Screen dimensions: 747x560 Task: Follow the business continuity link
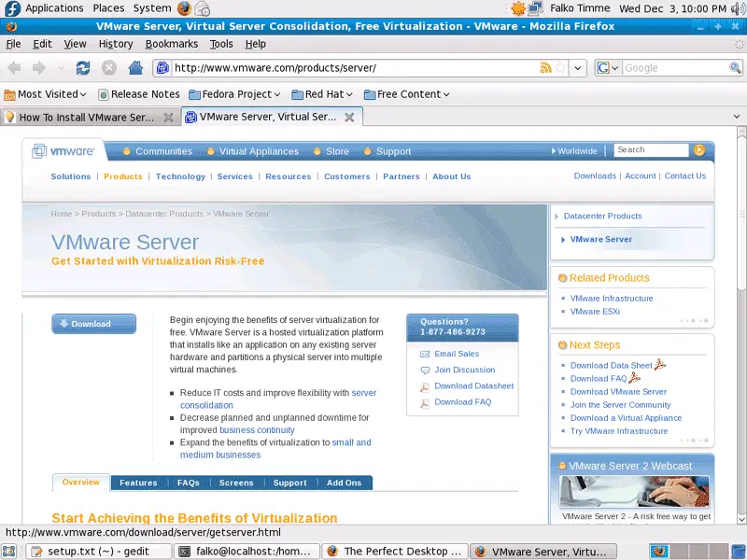257,430
